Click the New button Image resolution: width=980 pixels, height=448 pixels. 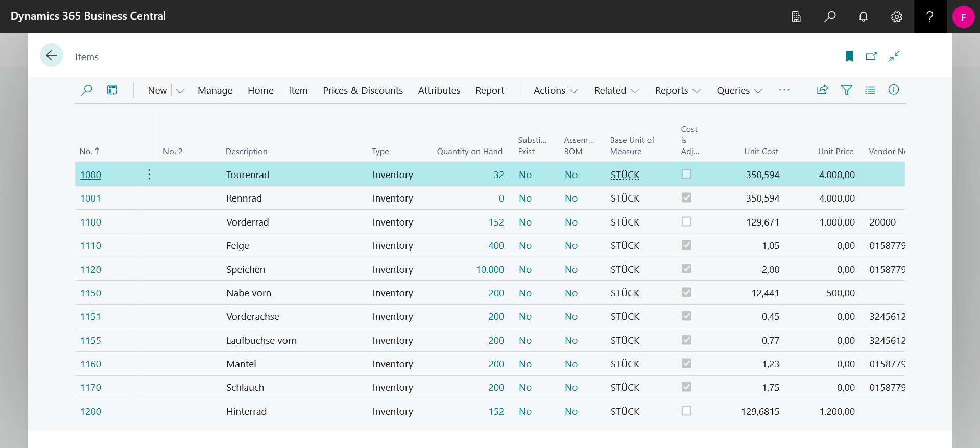point(157,91)
